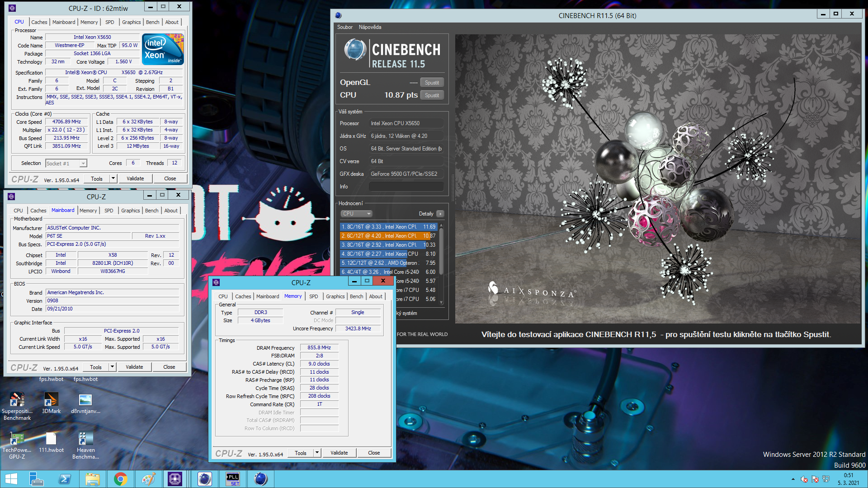Viewport: 868px width, 488px height.
Task: Open About tab in Memory CPU-Z window
Action: click(375, 296)
